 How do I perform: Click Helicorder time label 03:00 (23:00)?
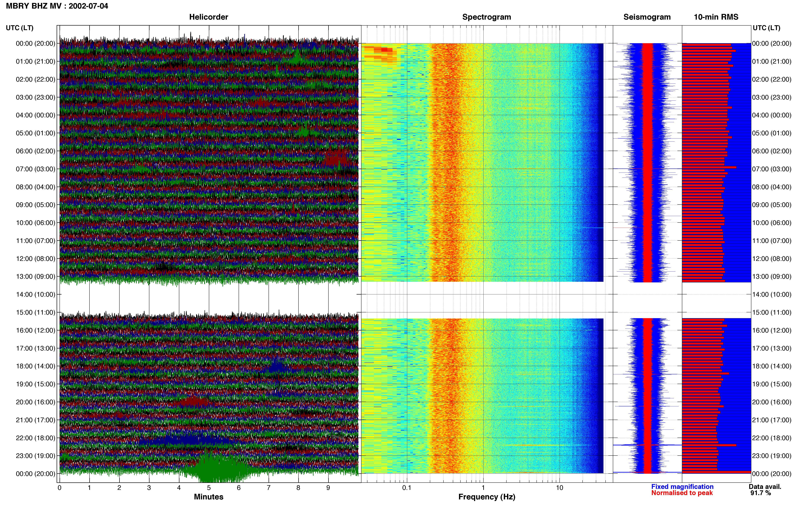(x=36, y=97)
